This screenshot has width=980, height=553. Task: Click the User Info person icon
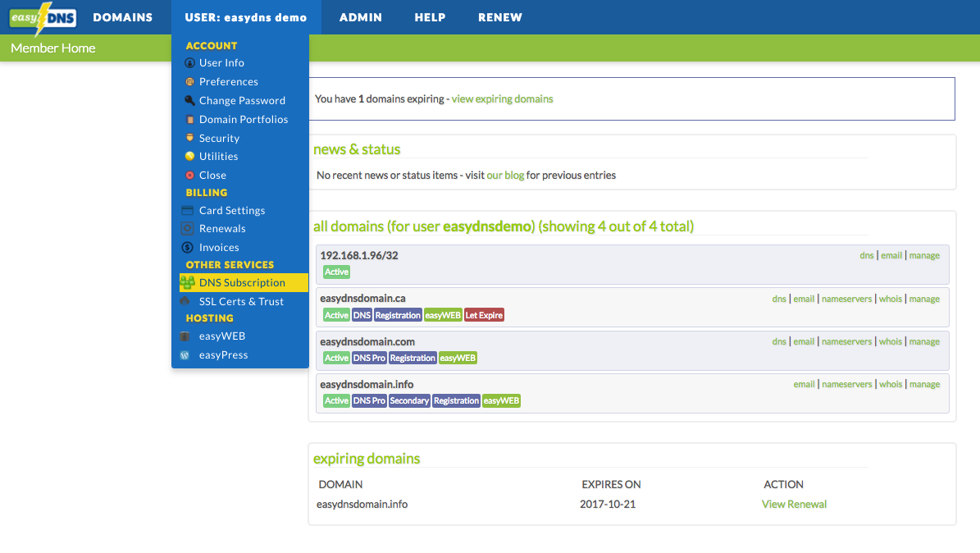[189, 63]
